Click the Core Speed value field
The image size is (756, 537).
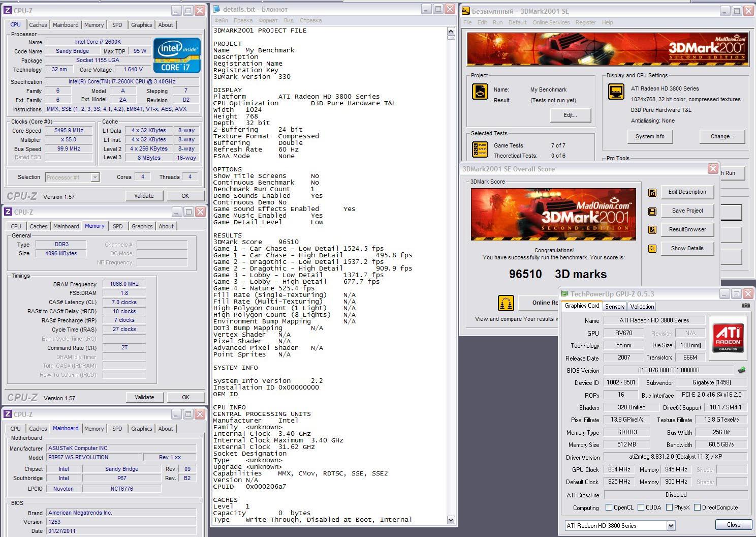tap(69, 131)
